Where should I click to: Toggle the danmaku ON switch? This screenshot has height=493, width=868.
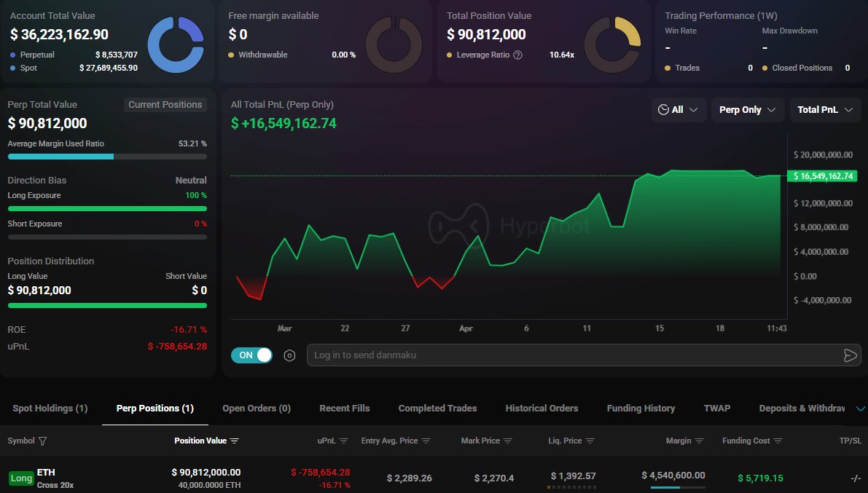[x=252, y=355]
